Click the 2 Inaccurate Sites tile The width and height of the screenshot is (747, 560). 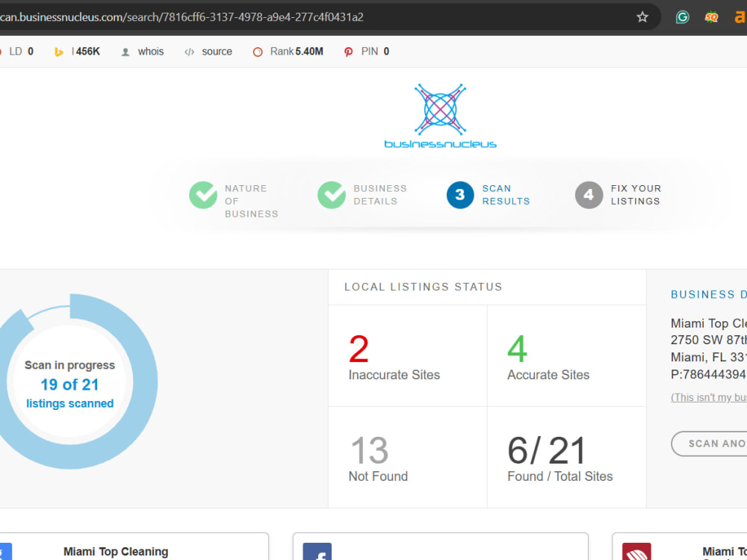point(408,355)
